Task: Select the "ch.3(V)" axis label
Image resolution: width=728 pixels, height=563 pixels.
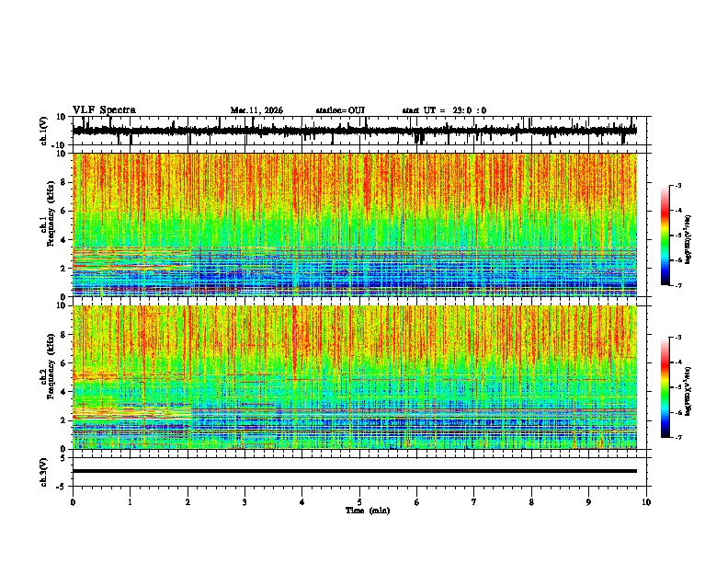Action: tap(44, 472)
